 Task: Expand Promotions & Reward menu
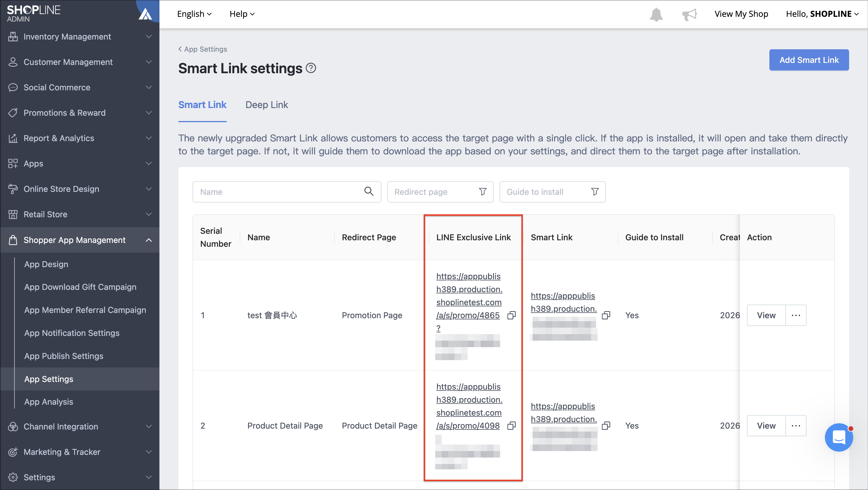80,112
